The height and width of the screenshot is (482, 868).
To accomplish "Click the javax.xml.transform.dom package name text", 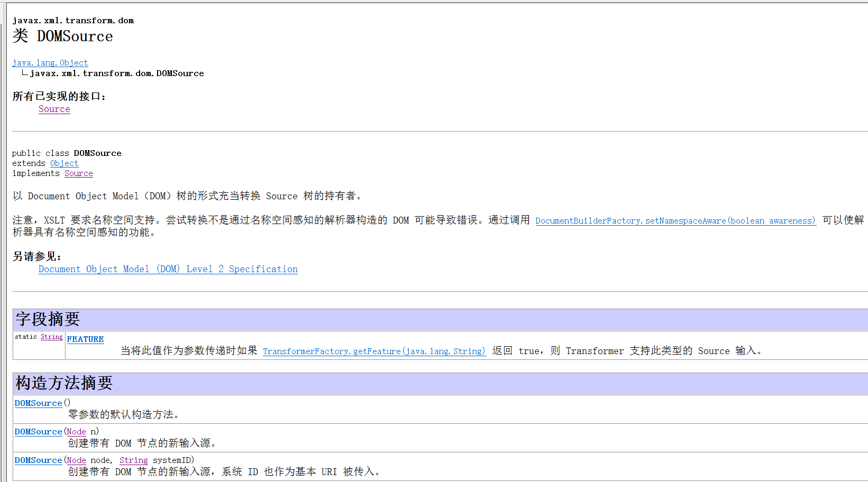I will tap(73, 21).
